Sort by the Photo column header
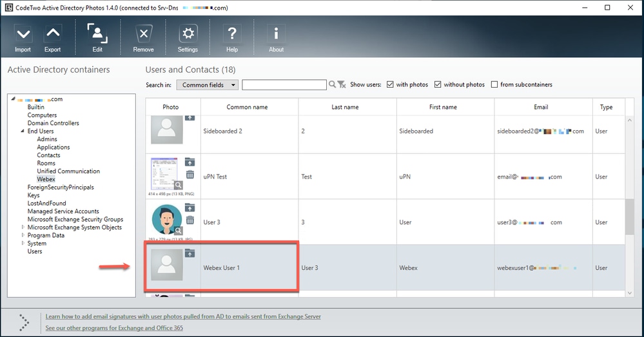The height and width of the screenshot is (337, 644). coord(173,107)
